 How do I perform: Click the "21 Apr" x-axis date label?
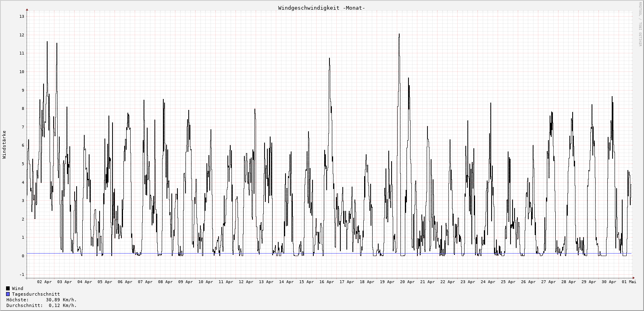click(427, 282)
